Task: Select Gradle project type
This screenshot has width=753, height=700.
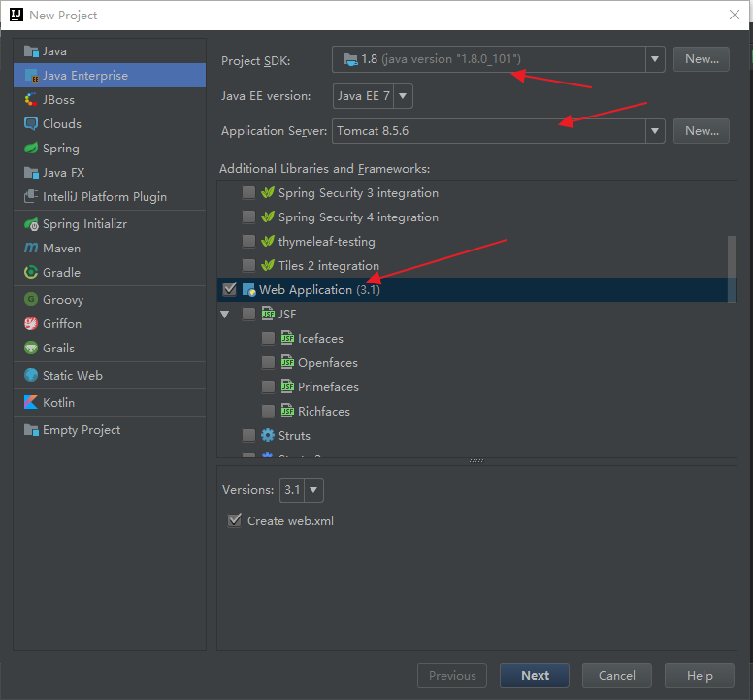Action: 110,272
